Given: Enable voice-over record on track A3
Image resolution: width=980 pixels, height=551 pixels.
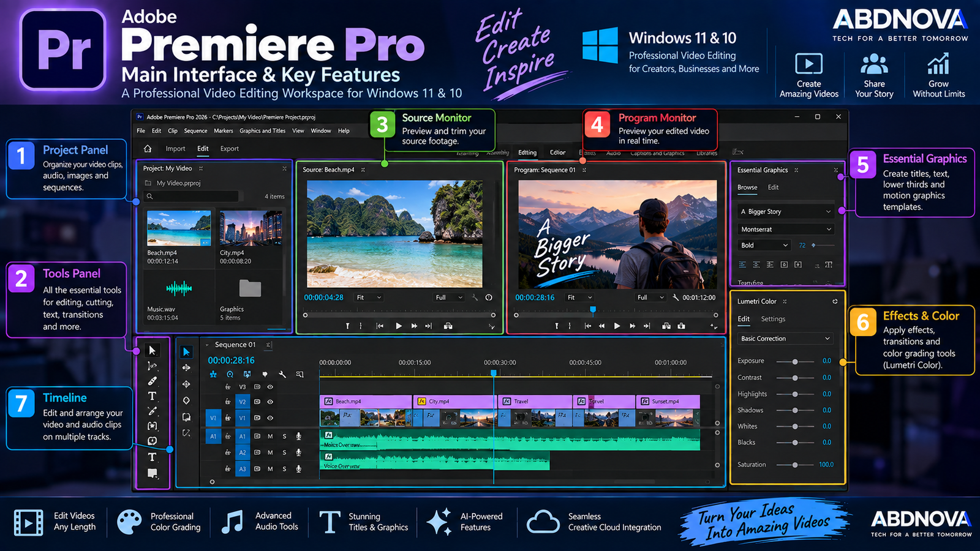Looking at the screenshot, I should [x=299, y=469].
